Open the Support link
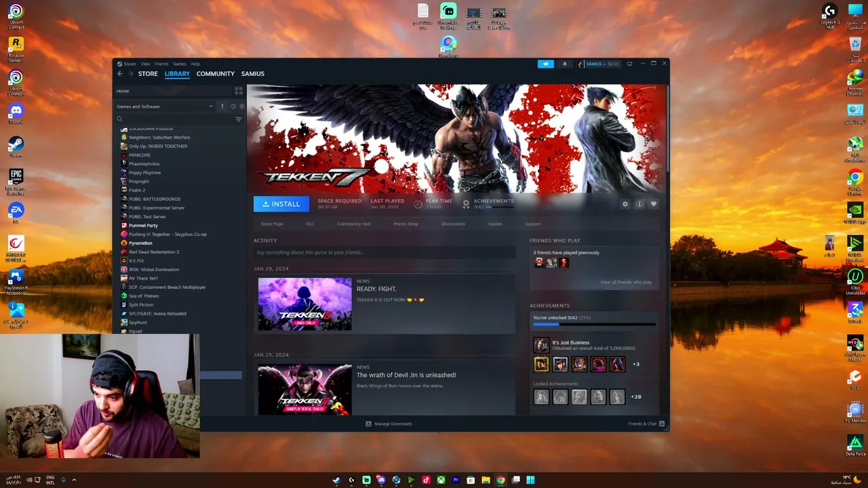Image resolution: width=868 pixels, height=488 pixels. coord(533,224)
